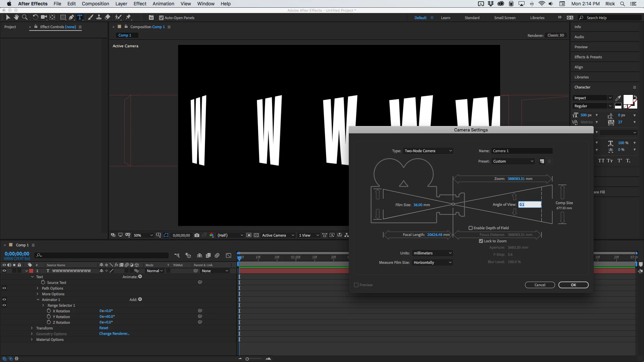Select the Pen tool

coord(71,17)
